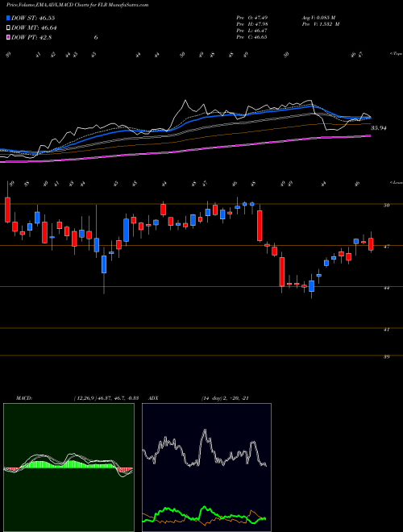
Task: Click the 50 price axis label
Action: pyautogui.click(x=387, y=206)
